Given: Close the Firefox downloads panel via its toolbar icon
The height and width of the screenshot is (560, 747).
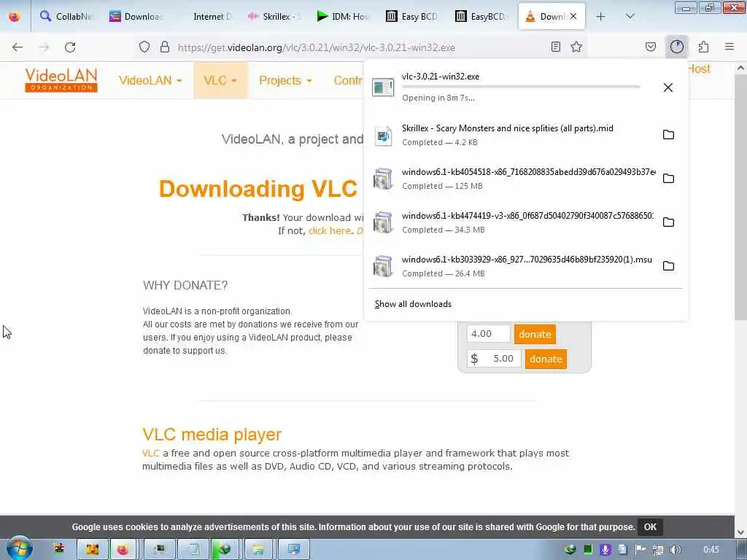Looking at the screenshot, I should pyautogui.click(x=677, y=47).
